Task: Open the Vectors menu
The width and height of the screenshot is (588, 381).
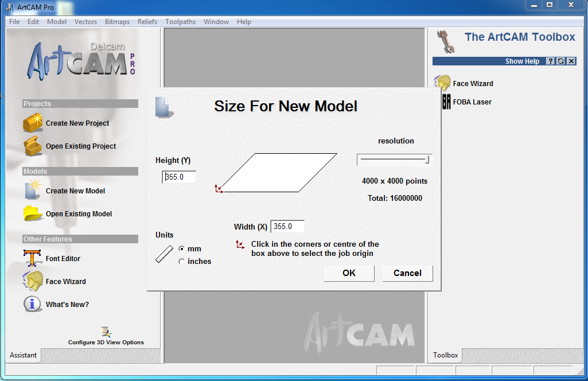Action: click(x=85, y=22)
